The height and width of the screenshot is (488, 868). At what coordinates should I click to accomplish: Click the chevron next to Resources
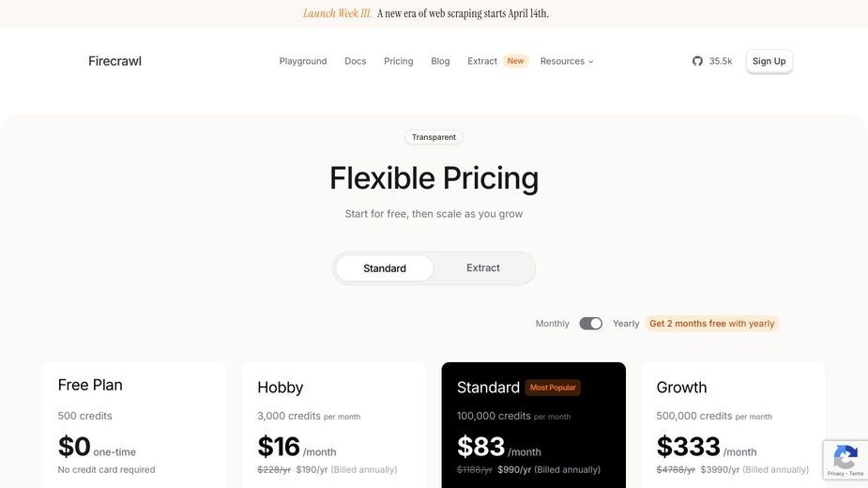pos(590,62)
